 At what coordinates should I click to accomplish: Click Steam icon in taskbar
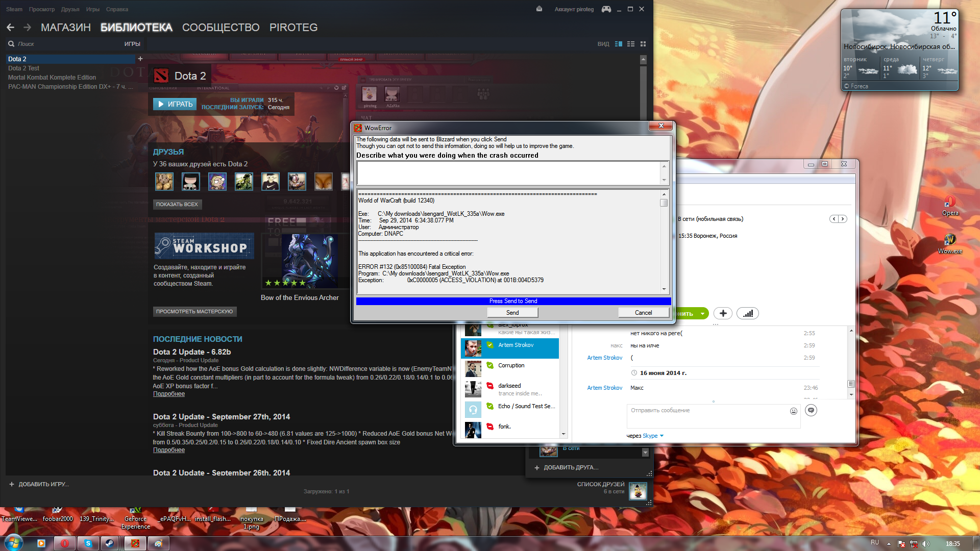(x=110, y=543)
